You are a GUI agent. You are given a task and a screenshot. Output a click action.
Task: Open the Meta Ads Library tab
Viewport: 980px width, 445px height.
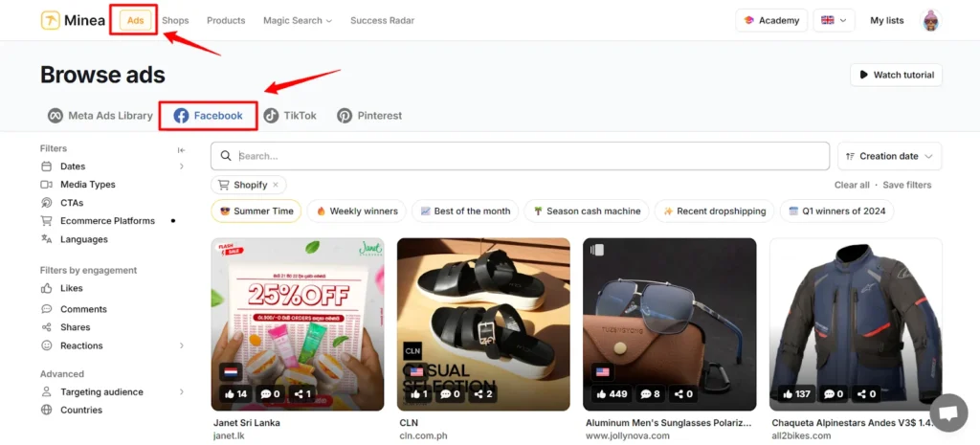100,116
